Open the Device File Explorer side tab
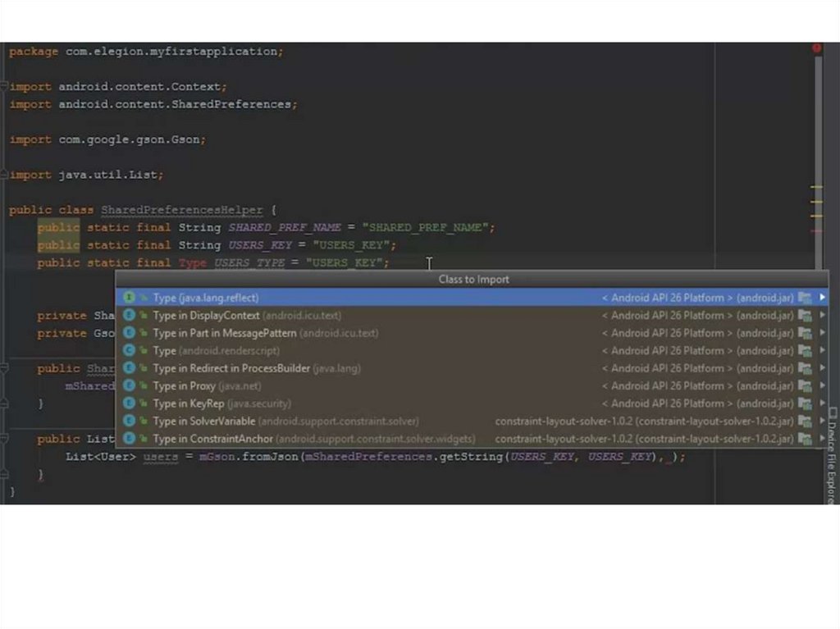The image size is (840, 629). click(x=833, y=455)
